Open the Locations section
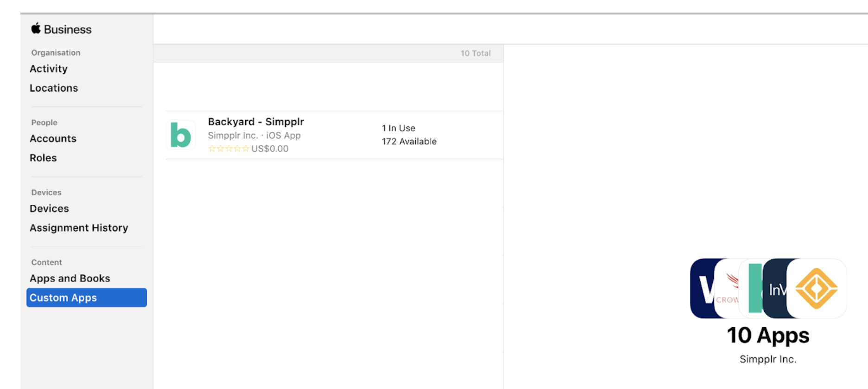This screenshot has height=389, width=868. point(54,88)
